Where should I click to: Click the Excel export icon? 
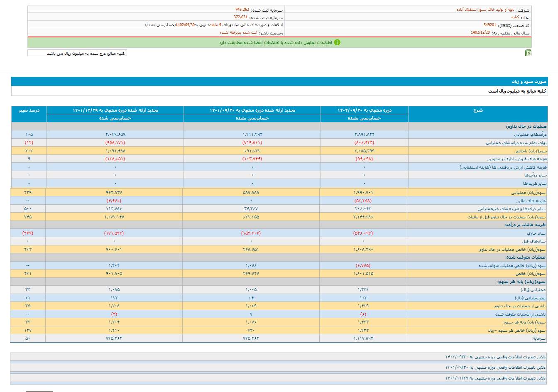coord(528,53)
